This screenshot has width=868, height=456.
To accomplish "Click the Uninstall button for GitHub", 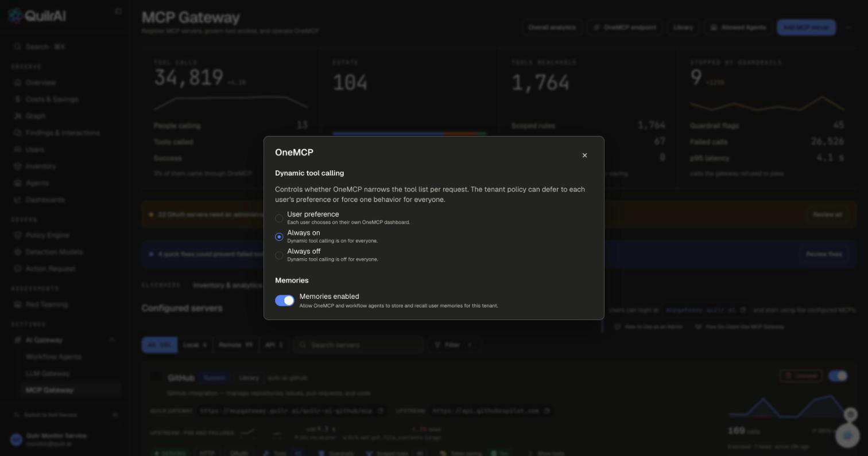I will pos(801,376).
